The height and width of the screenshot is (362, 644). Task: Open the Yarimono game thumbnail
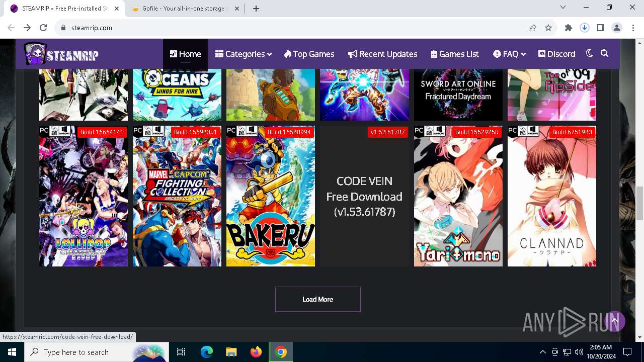click(x=458, y=196)
